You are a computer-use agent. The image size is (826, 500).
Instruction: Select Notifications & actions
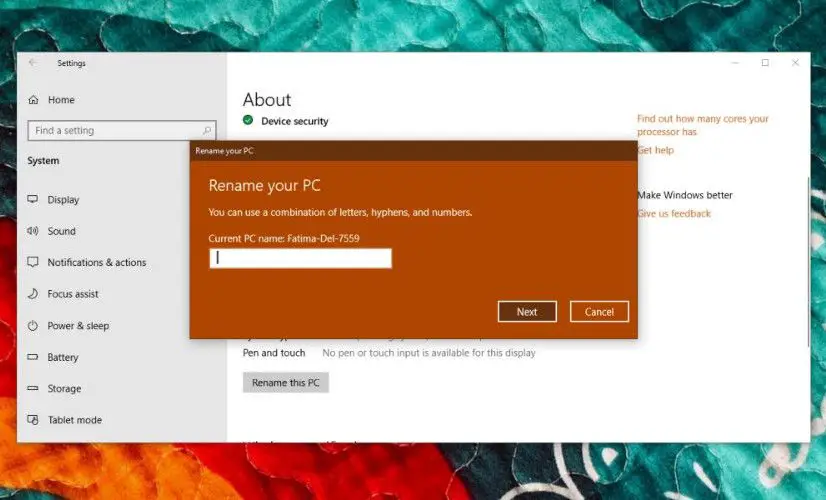96,262
